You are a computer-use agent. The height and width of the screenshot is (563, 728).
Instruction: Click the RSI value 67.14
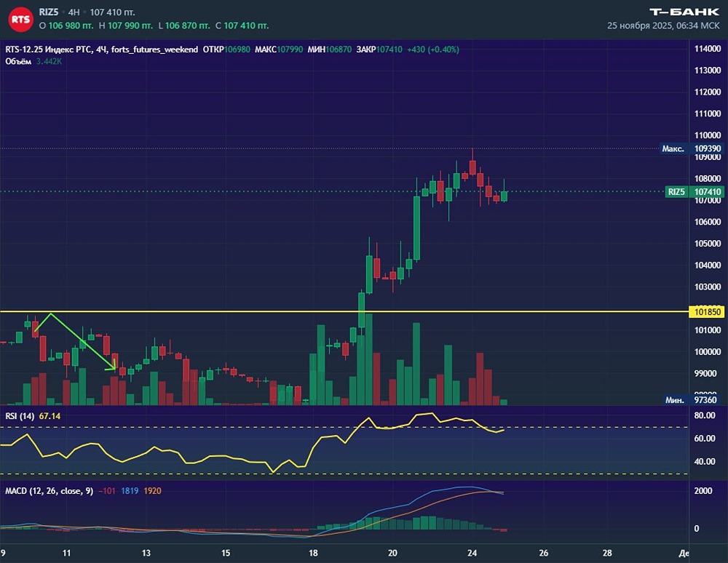[x=50, y=416]
